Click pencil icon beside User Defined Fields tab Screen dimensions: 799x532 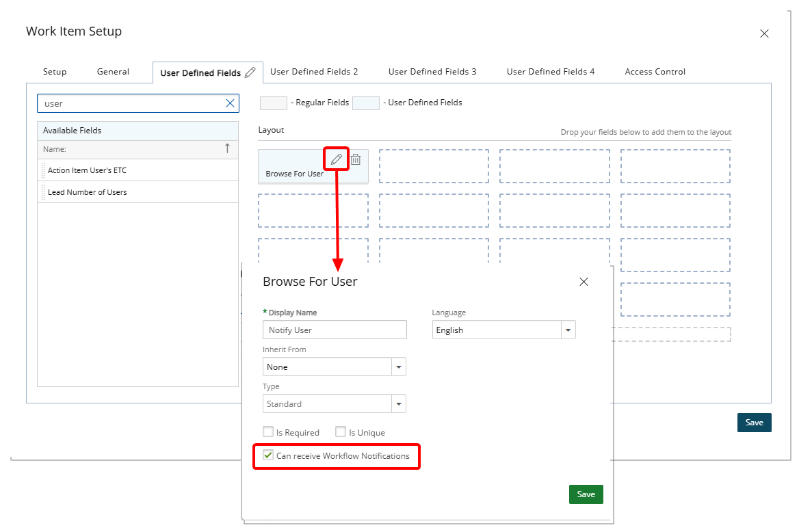click(250, 72)
